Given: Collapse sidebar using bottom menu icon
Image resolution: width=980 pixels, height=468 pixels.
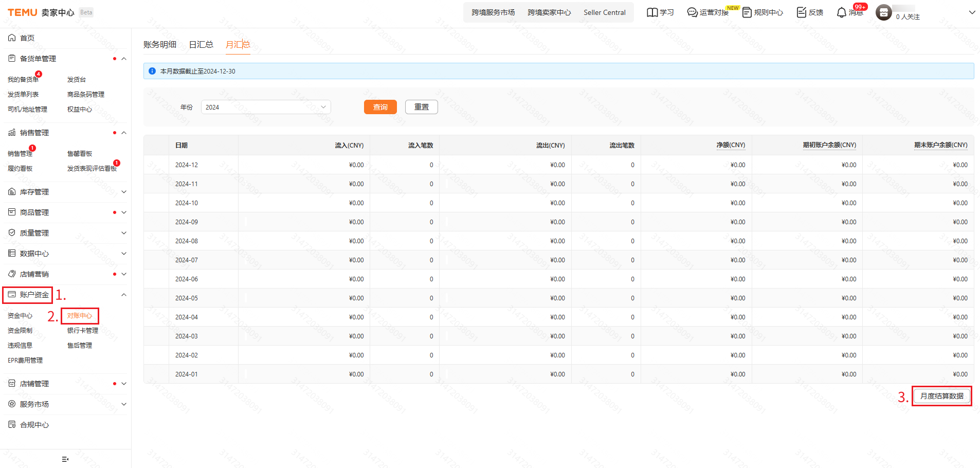Looking at the screenshot, I should point(65,459).
